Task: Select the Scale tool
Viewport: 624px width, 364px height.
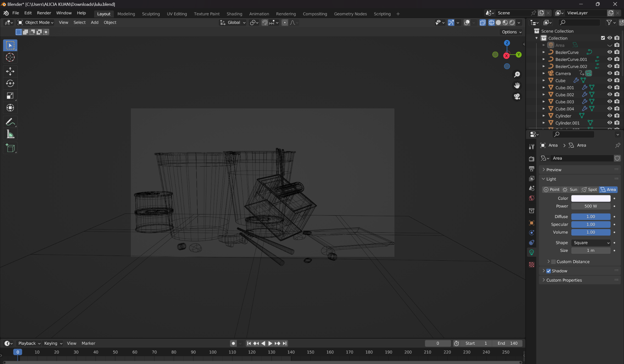Action: point(10,96)
